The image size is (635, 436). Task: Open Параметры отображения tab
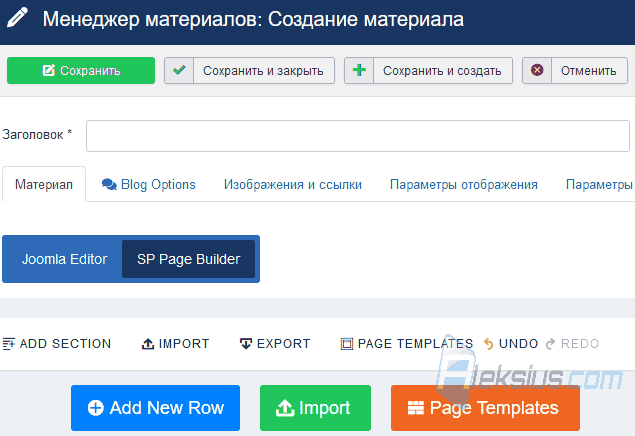point(464,185)
